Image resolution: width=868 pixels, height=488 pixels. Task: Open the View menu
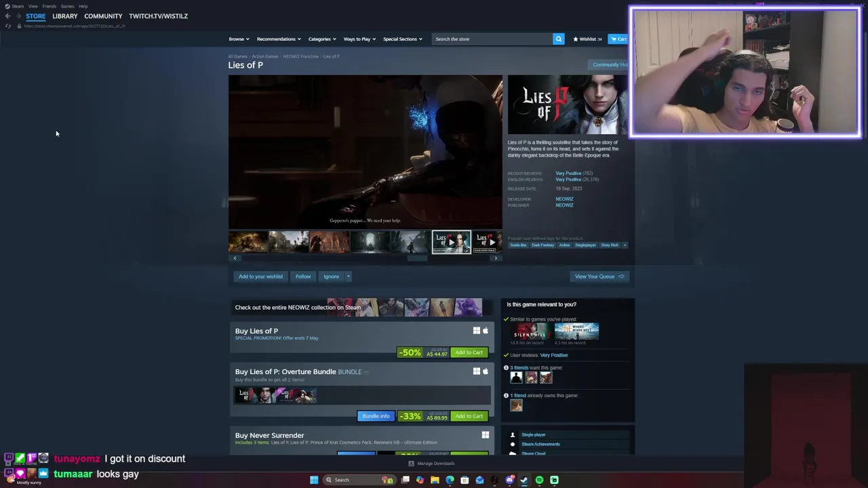[33, 6]
